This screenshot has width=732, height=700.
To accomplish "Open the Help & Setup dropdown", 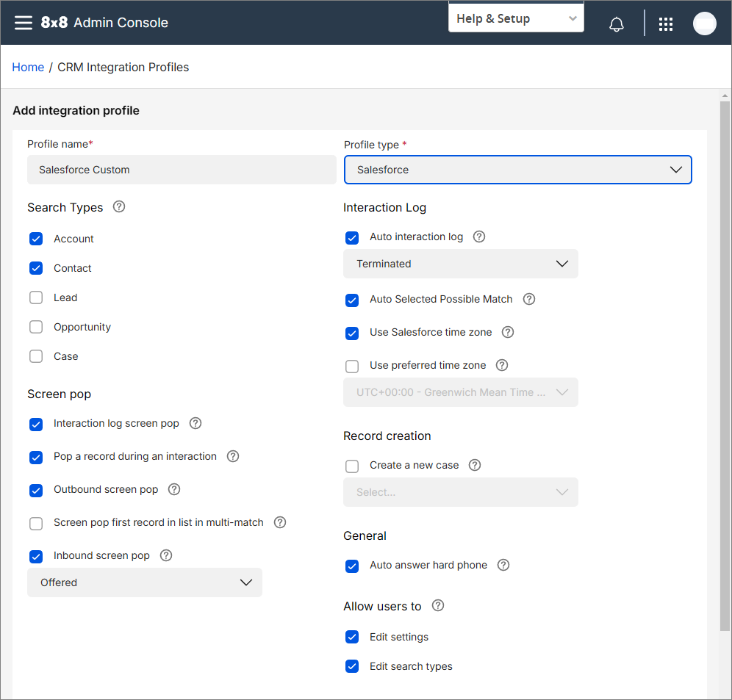I will click(516, 18).
